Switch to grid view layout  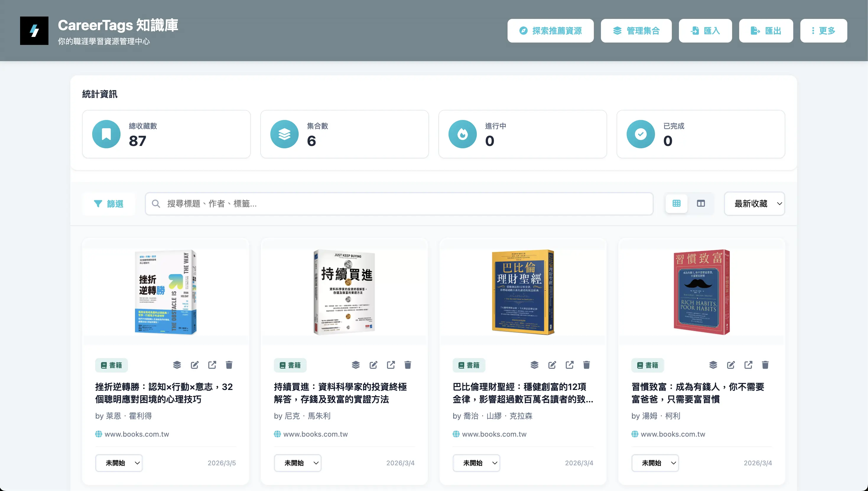click(x=676, y=203)
